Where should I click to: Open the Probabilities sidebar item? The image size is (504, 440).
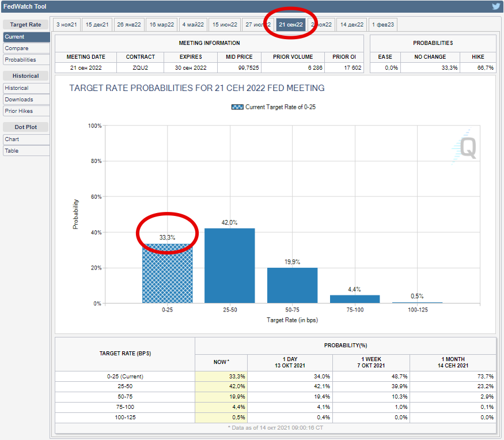click(x=26, y=60)
